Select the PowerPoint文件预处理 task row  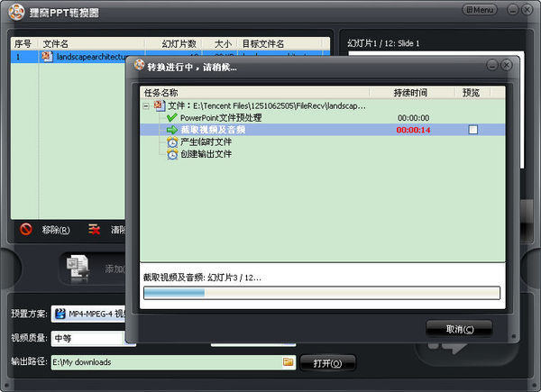coord(323,117)
